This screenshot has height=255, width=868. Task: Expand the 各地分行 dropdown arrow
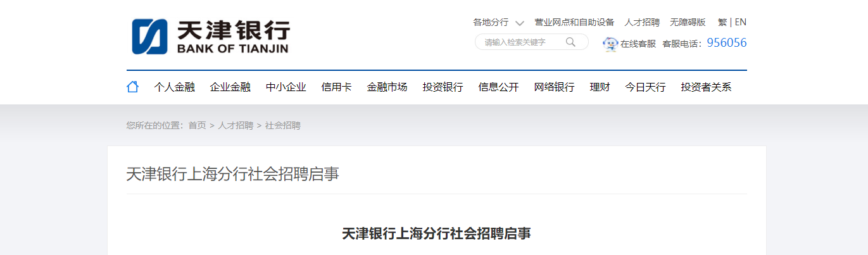[x=520, y=23]
